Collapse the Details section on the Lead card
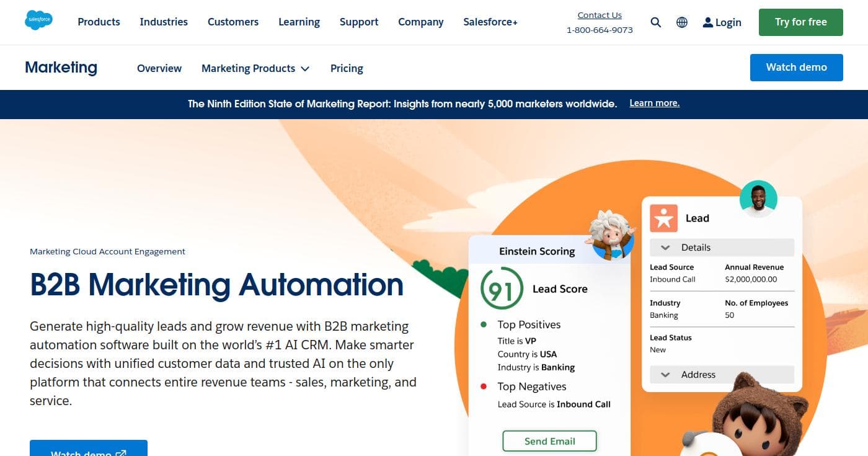This screenshot has height=456, width=868. coord(665,247)
